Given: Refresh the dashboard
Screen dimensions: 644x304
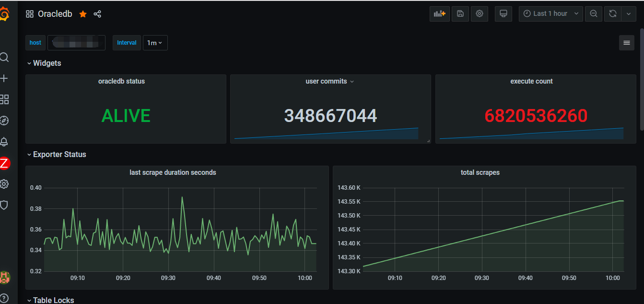Looking at the screenshot, I should pyautogui.click(x=612, y=14).
